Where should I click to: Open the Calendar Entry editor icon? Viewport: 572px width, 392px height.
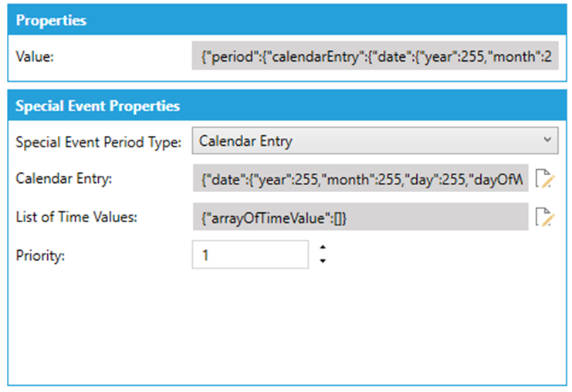coord(545,179)
